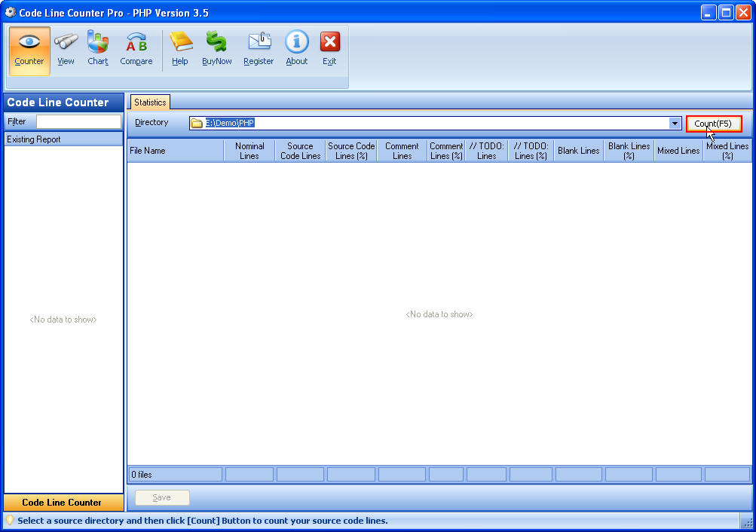Image resolution: width=756 pixels, height=532 pixels.
Task: Click the Count(F5) button
Action: point(713,124)
